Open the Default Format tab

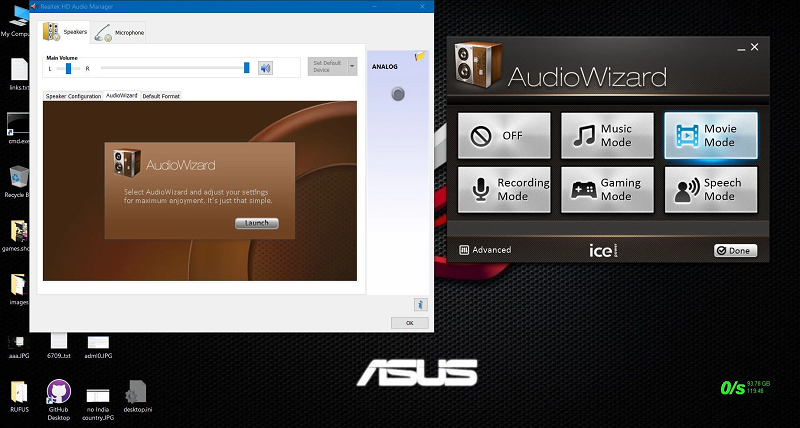[x=161, y=96]
